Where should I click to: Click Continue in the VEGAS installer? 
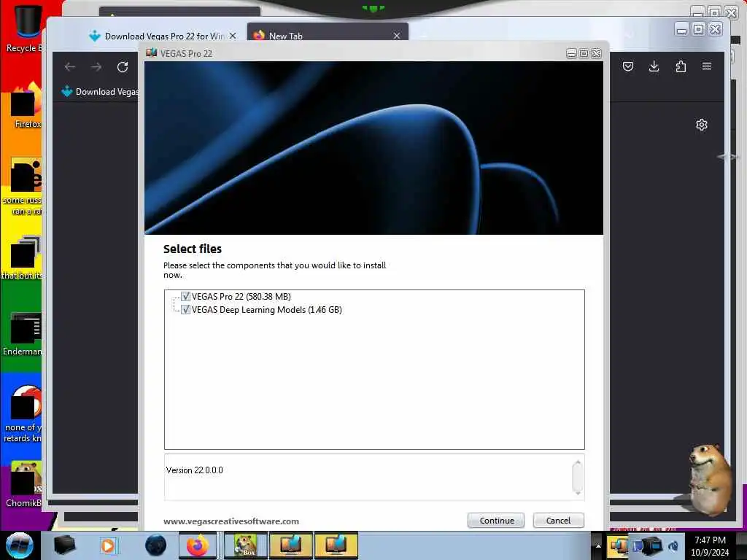tap(495, 521)
